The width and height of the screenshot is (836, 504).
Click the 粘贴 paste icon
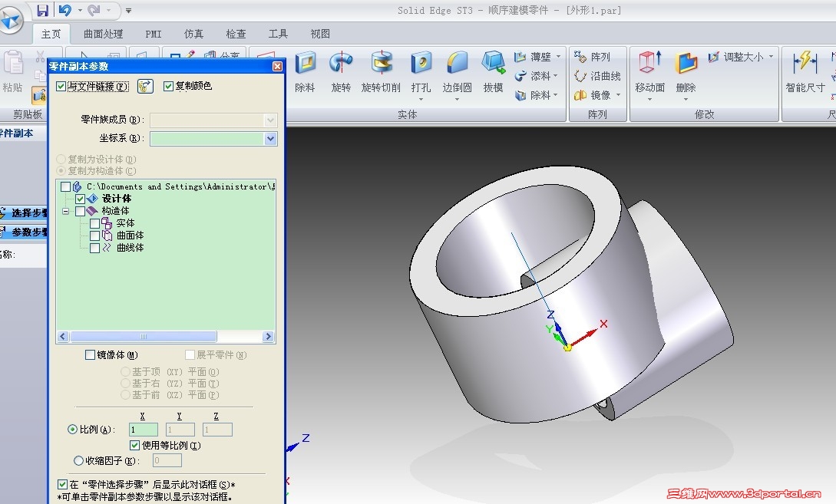(x=13, y=63)
